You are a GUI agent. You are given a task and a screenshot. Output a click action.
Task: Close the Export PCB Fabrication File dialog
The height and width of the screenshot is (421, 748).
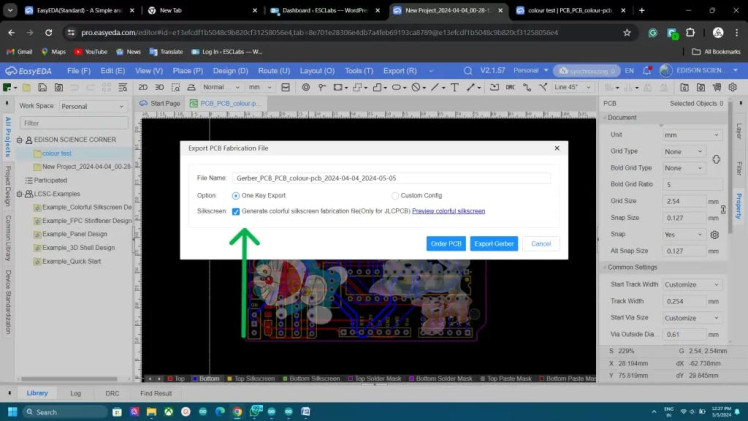pyautogui.click(x=556, y=147)
